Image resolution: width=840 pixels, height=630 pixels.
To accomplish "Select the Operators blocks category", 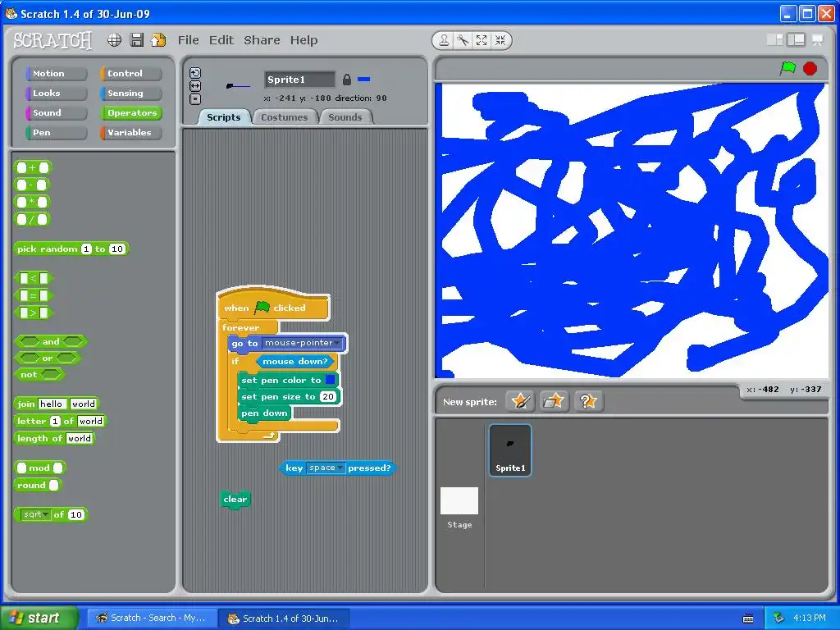I will 130,113.
